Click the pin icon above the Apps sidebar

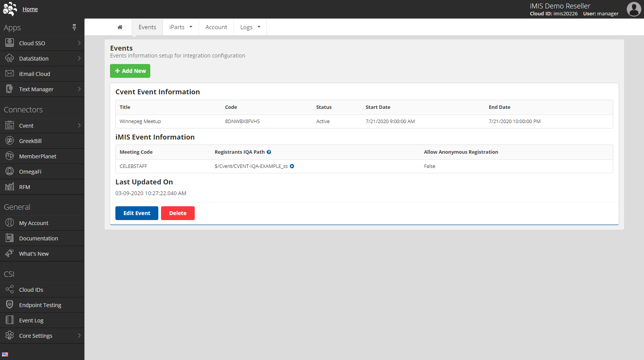coord(74,27)
